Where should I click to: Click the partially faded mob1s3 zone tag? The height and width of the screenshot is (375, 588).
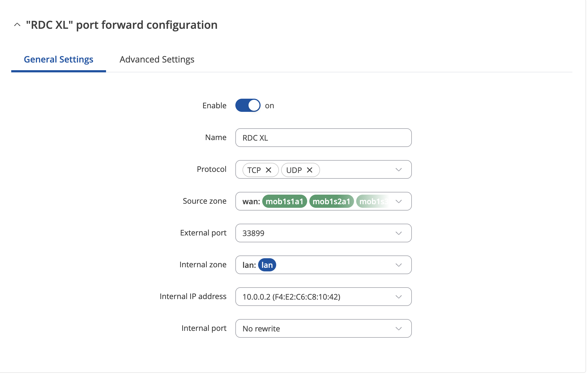tap(373, 201)
